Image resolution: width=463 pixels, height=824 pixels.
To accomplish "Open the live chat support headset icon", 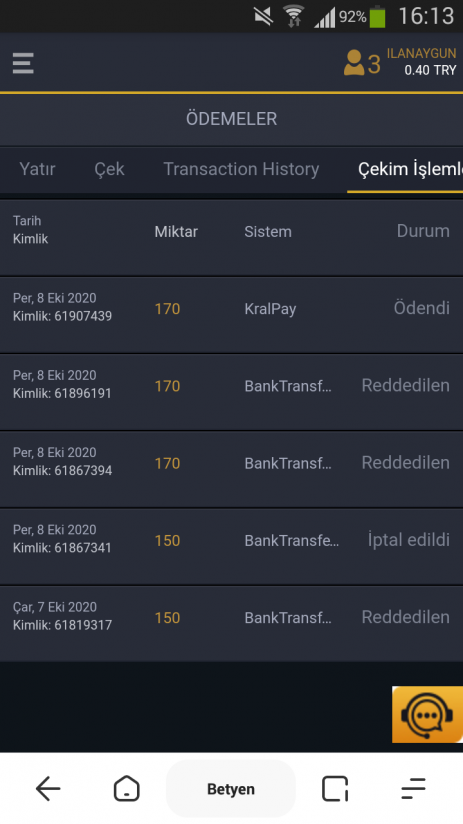I will click(x=427, y=714).
